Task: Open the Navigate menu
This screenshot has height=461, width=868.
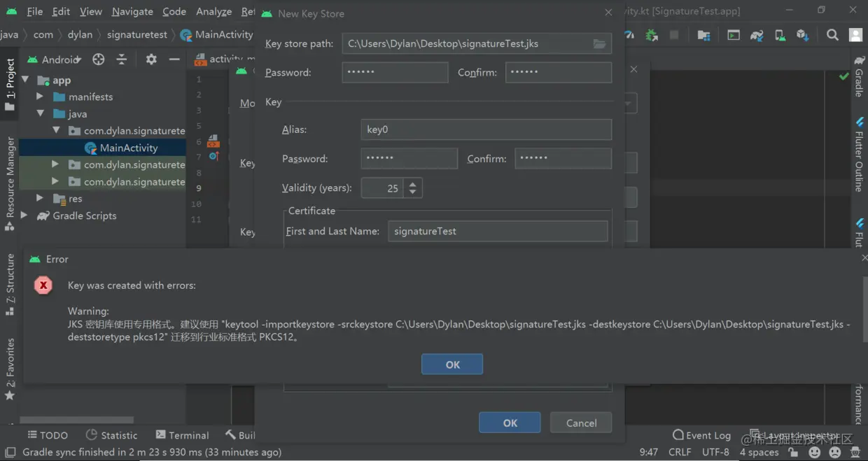Action: 132,11
